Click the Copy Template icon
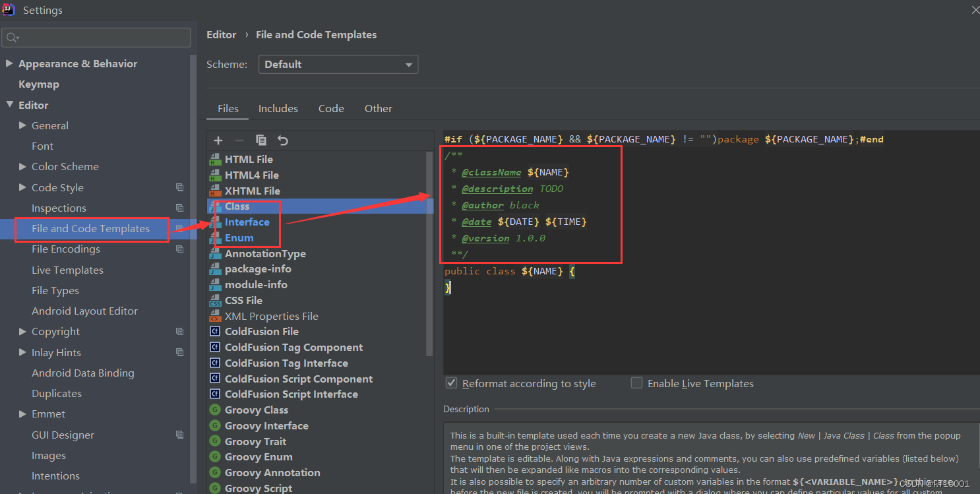This screenshot has width=980, height=494. 261,140
